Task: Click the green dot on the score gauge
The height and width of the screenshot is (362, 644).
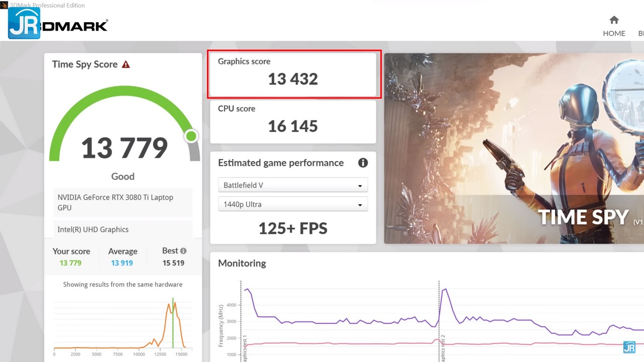Action: (x=191, y=136)
